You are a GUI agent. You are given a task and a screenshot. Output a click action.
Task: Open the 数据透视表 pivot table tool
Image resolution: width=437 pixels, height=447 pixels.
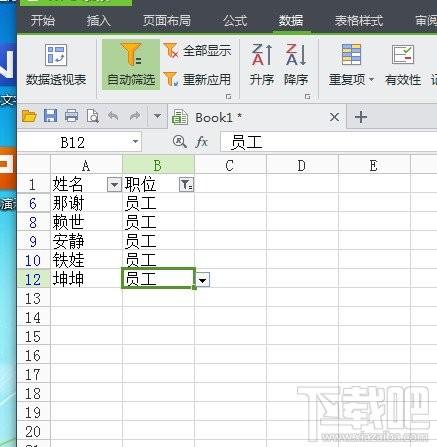pos(56,66)
